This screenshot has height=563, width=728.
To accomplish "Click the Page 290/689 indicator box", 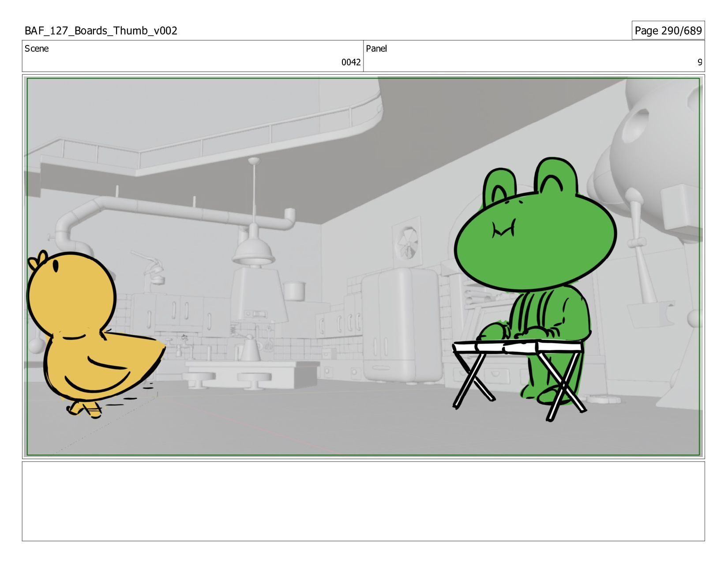I will (668, 30).
